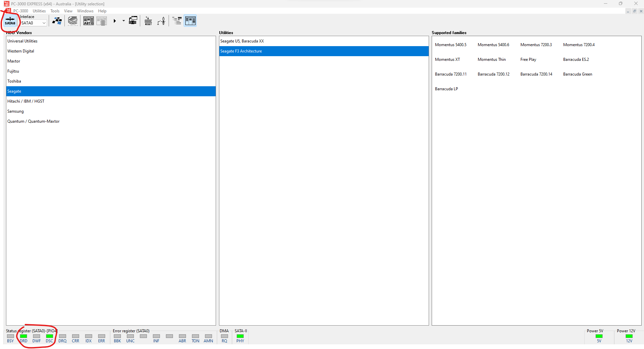Click Barracuda 7200.12 in supported families
This screenshot has width=644, height=349.
pos(493,74)
